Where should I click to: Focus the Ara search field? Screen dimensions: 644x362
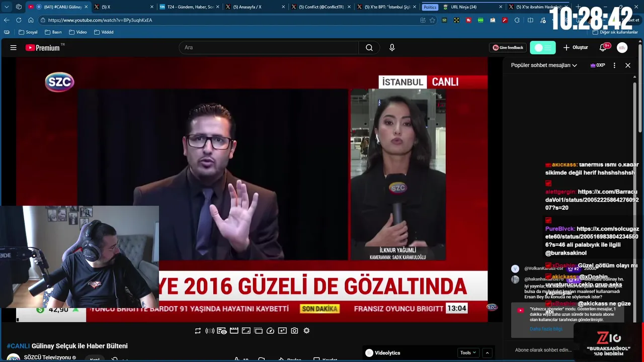[269, 48]
